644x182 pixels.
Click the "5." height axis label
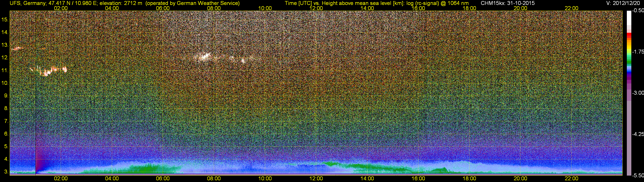pyautogui.click(x=6, y=147)
